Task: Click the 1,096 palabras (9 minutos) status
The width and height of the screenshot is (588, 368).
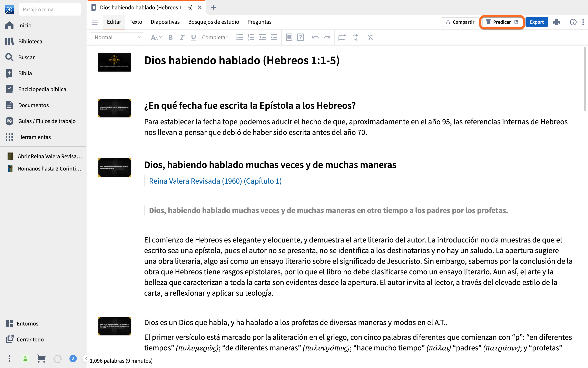Action: click(x=121, y=361)
